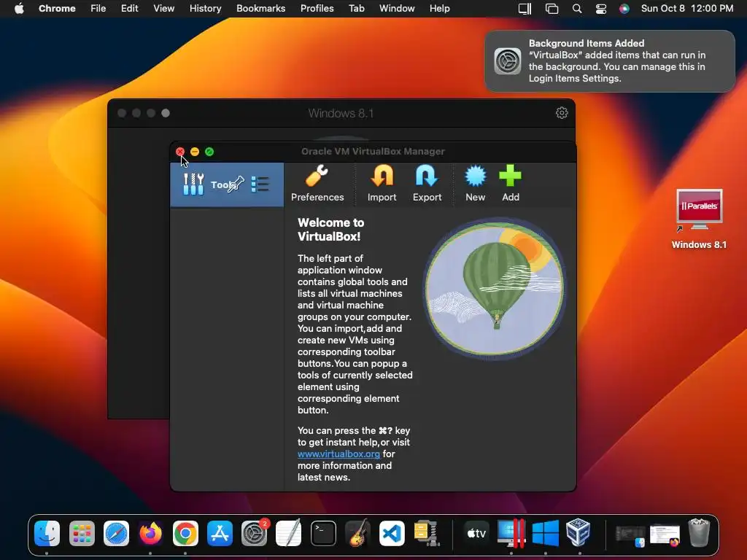Create a New virtual machine

[475, 184]
